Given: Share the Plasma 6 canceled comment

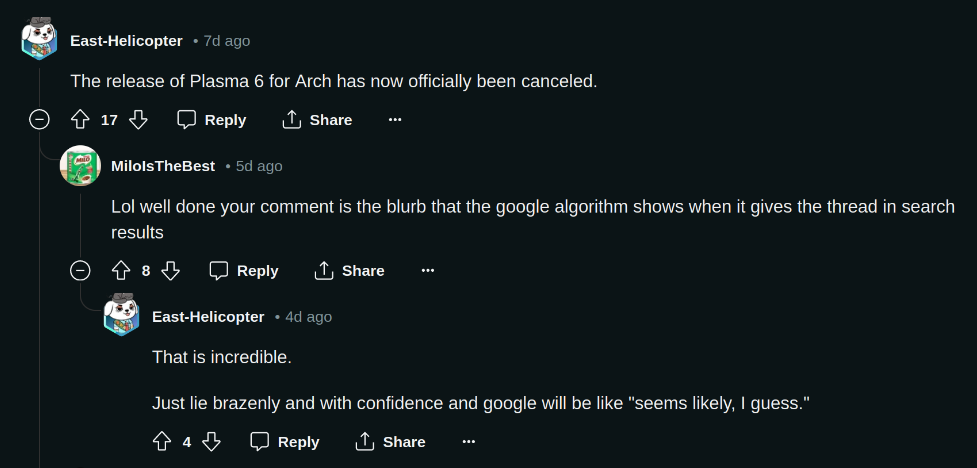Looking at the screenshot, I should [317, 120].
